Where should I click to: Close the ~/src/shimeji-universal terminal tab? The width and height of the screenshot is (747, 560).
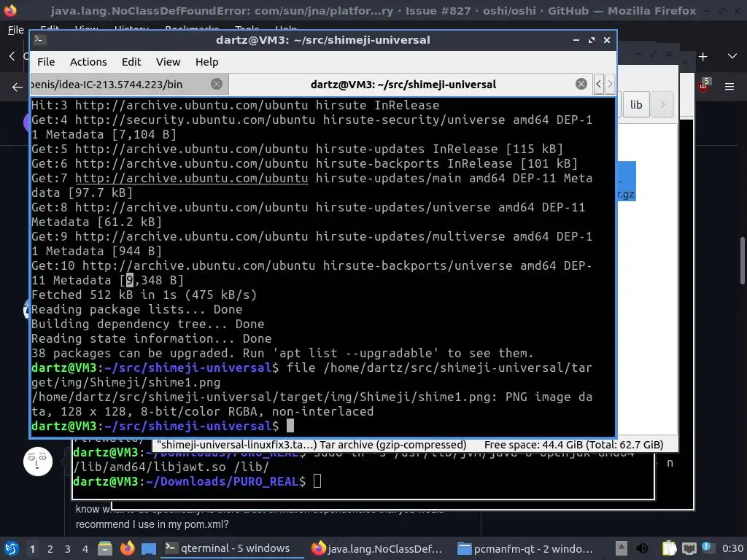(x=581, y=85)
